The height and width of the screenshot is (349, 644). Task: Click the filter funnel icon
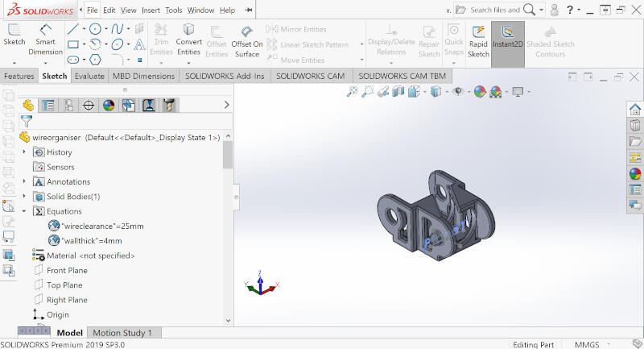click(x=27, y=121)
